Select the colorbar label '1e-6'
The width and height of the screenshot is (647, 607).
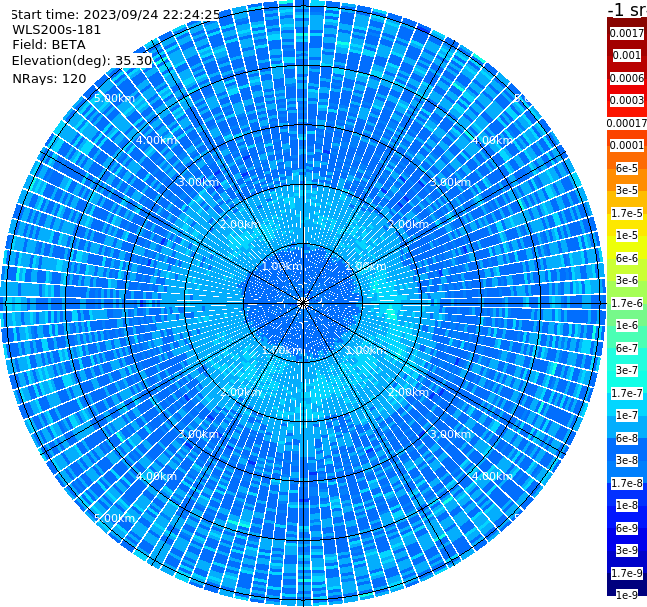pos(627,325)
